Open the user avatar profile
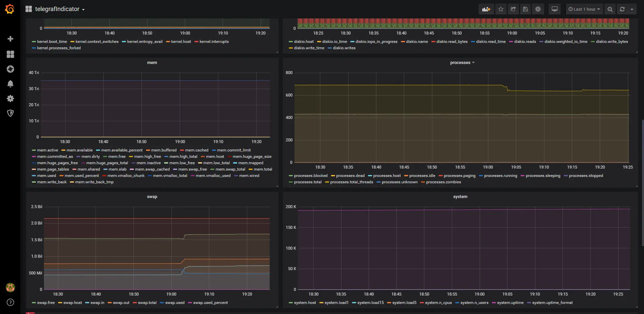 tap(10, 288)
